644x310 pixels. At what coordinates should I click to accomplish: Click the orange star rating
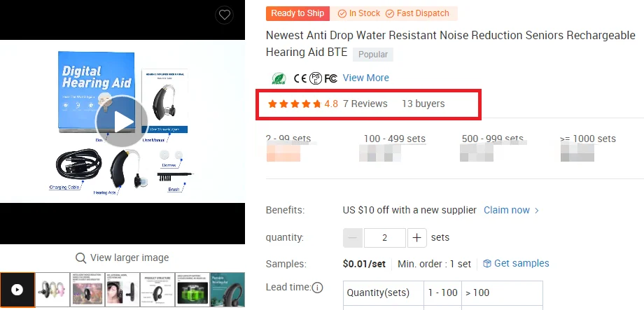294,104
